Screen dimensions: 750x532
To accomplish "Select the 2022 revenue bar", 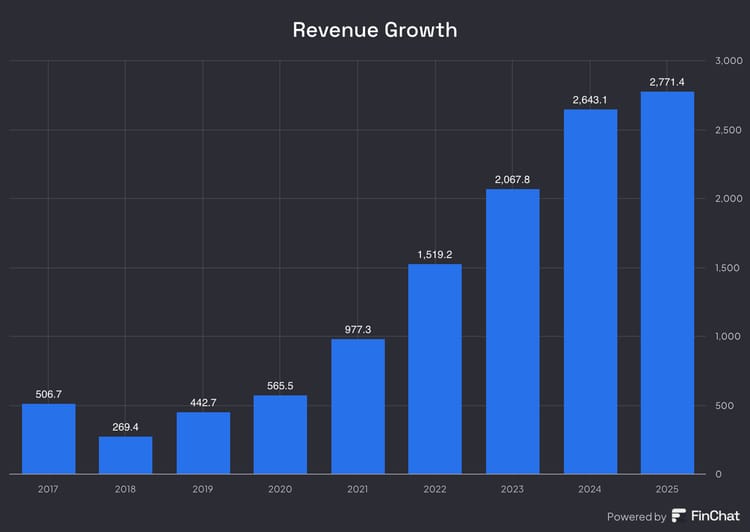I will (x=435, y=369).
